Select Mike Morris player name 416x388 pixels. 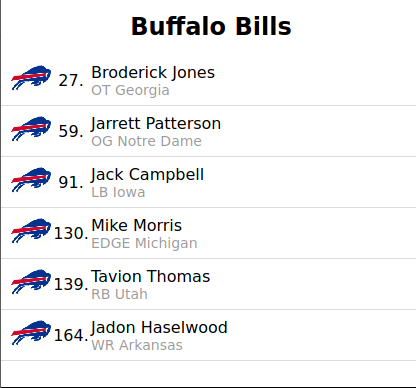[137, 226]
